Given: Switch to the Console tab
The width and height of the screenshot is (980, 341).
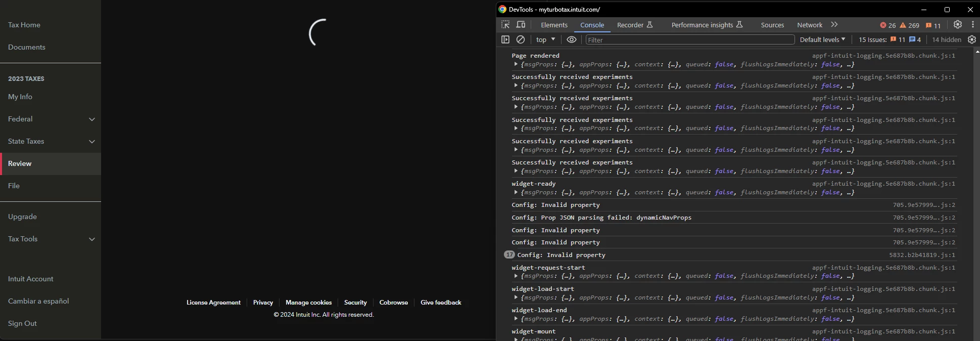Looking at the screenshot, I should pos(592,25).
